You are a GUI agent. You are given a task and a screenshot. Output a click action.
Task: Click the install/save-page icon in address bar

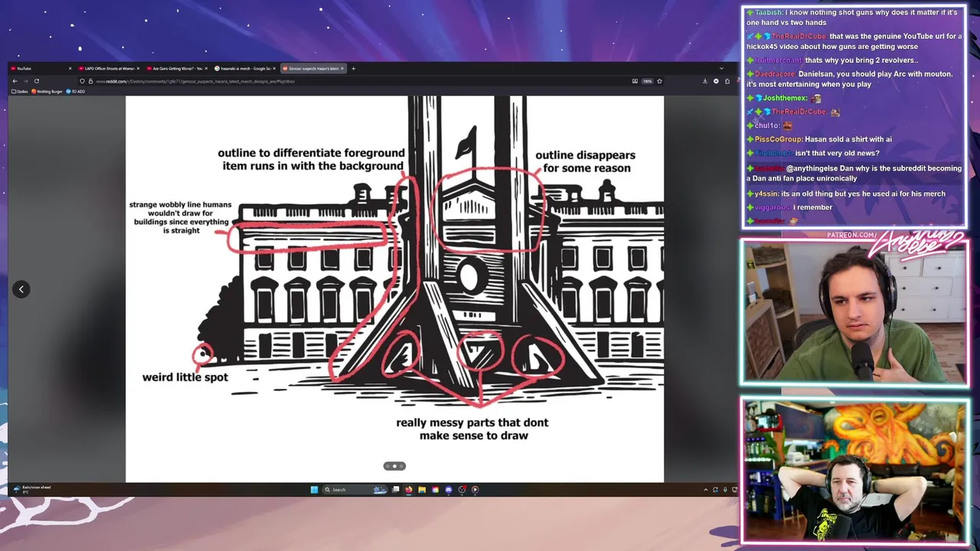(635, 81)
